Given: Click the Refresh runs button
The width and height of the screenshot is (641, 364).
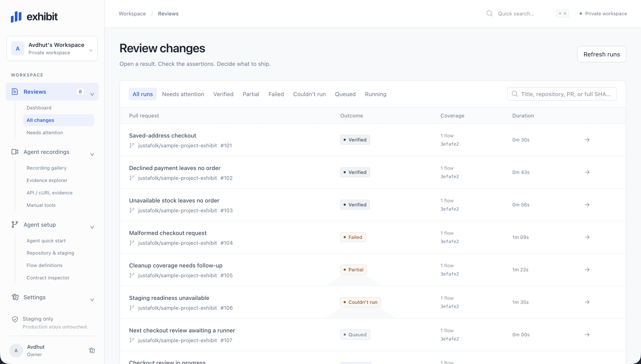Looking at the screenshot, I should (602, 54).
